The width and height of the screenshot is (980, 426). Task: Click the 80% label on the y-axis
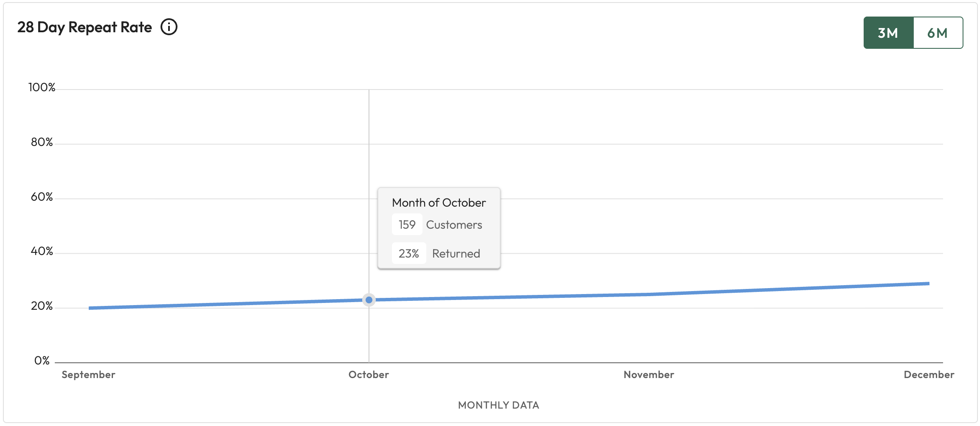[42, 142]
